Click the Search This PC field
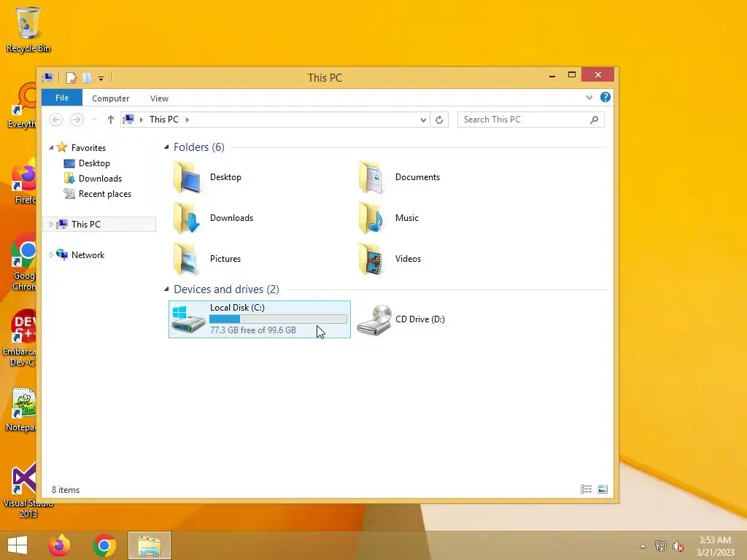This screenshot has height=560, width=747. 531,120
